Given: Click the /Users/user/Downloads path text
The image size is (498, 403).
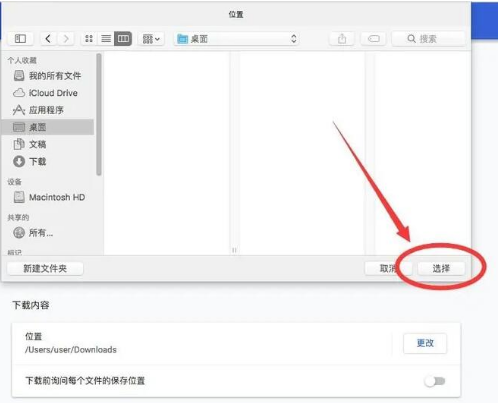Looking at the screenshot, I should tap(71, 350).
